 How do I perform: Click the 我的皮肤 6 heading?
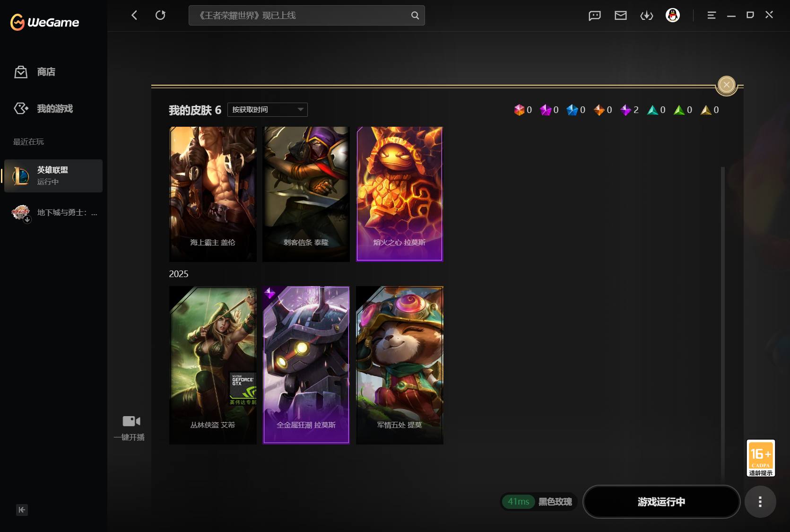[195, 110]
